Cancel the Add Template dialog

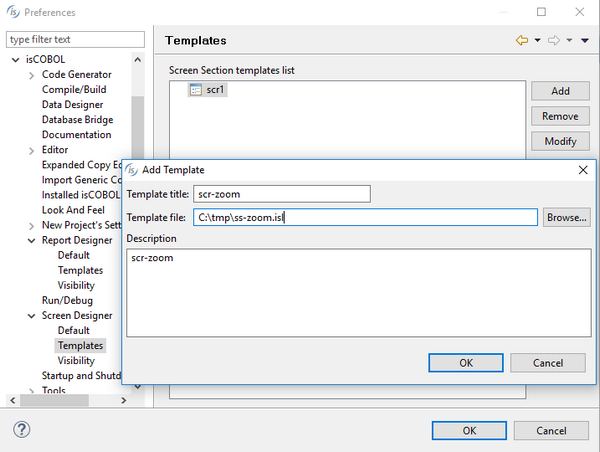[547, 363]
